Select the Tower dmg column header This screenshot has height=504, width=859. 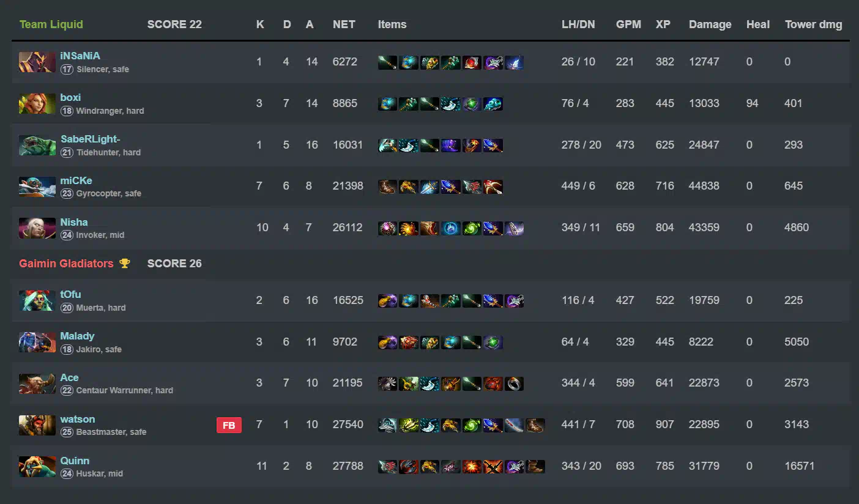[813, 24]
